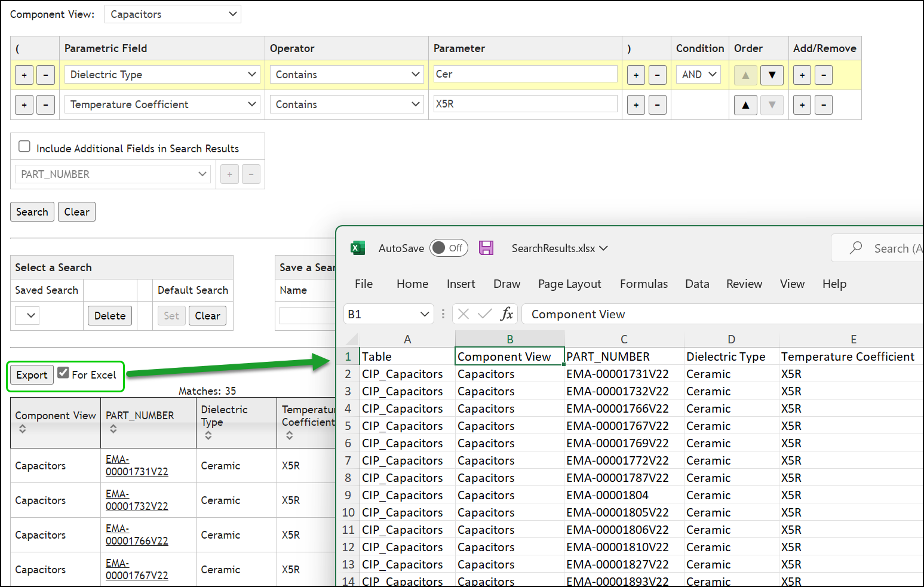This screenshot has width=924, height=587.
Task: Click the magnifier in Excel's Search box
Action: pyautogui.click(x=855, y=248)
